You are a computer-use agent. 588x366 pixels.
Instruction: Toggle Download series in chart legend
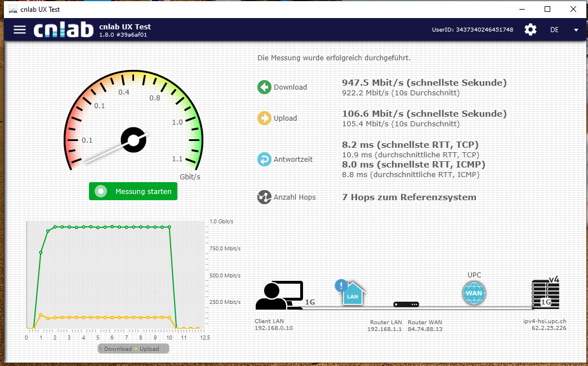point(115,349)
